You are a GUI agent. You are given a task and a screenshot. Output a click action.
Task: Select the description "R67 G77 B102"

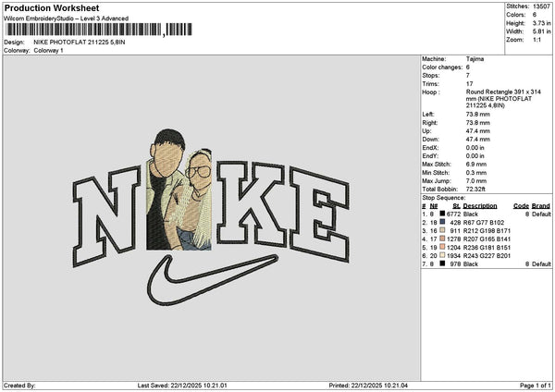point(484,223)
